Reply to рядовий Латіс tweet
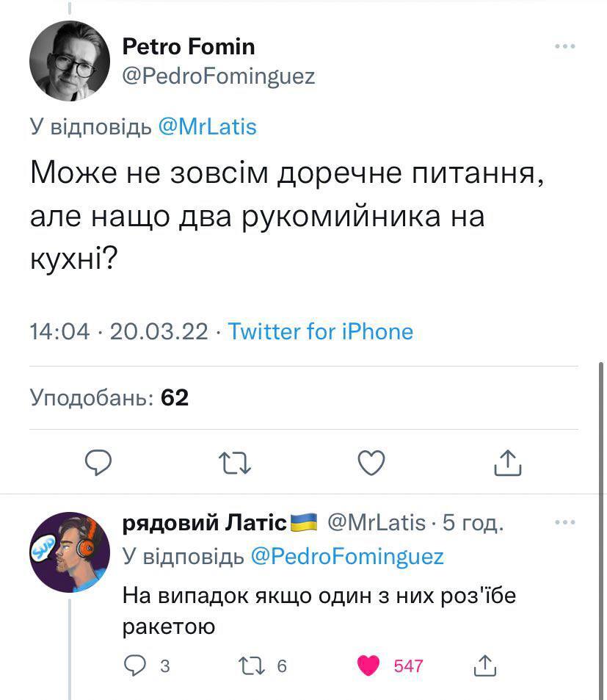 [x=135, y=665]
